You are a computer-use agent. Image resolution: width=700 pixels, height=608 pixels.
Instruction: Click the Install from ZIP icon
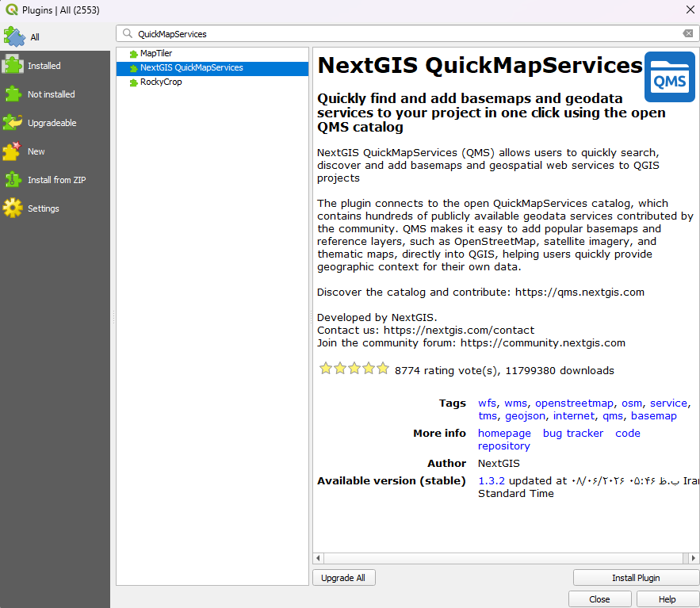click(13, 179)
